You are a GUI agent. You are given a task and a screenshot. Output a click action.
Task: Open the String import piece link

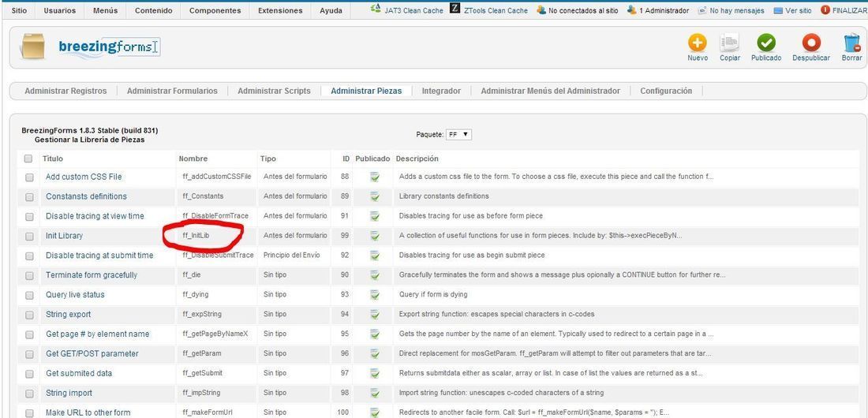pos(69,393)
